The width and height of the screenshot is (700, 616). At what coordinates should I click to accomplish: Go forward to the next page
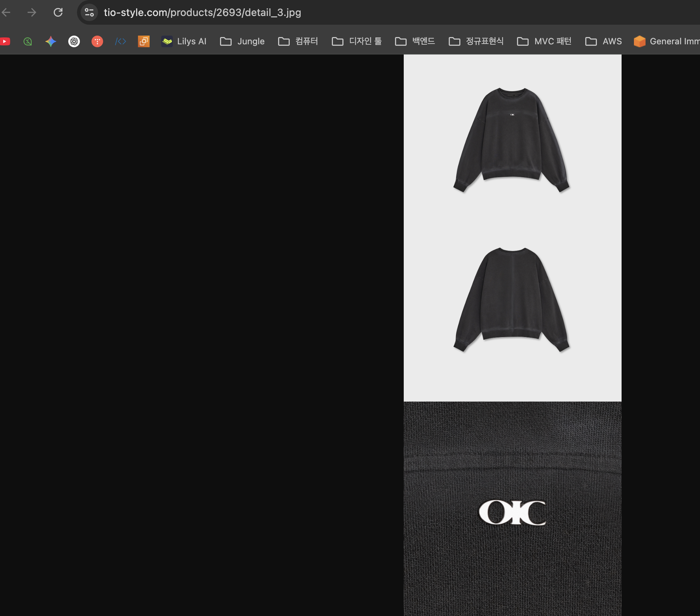tap(32, 12)
